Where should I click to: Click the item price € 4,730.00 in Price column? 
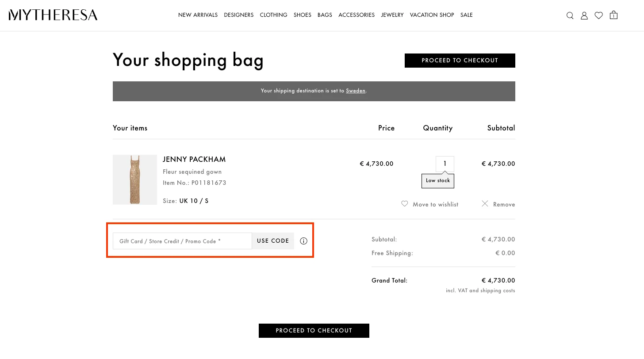point(376,164)
